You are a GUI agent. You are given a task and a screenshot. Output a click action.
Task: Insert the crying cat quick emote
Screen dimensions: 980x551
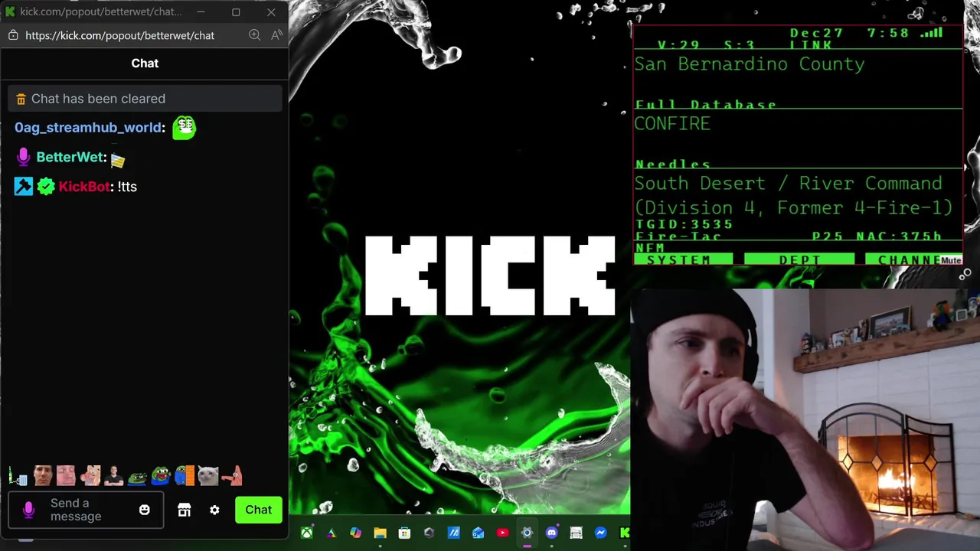click(208, 476)
